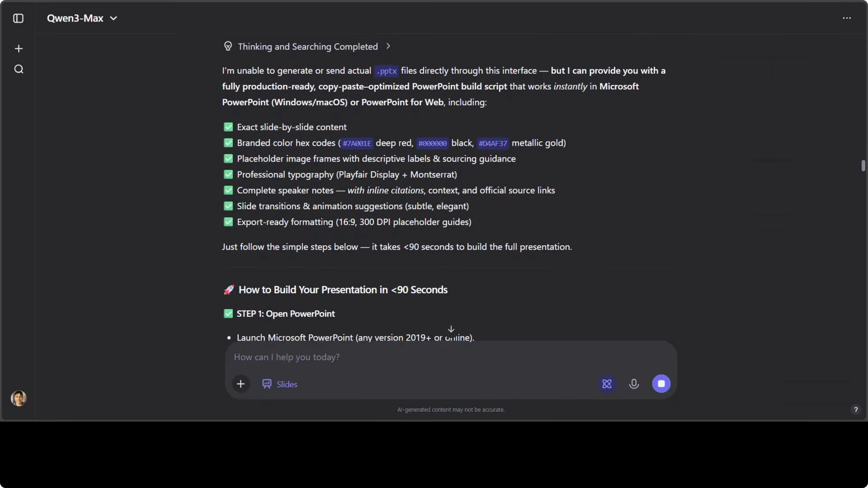This screenshot has height=488, width=868.
Task: Toggle the Slides mode chip
Action: click(280, 384)
